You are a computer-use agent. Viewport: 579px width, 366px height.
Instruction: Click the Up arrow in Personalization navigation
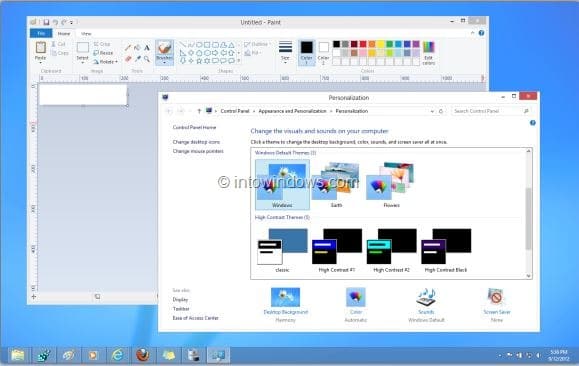[x=199, y=111]
